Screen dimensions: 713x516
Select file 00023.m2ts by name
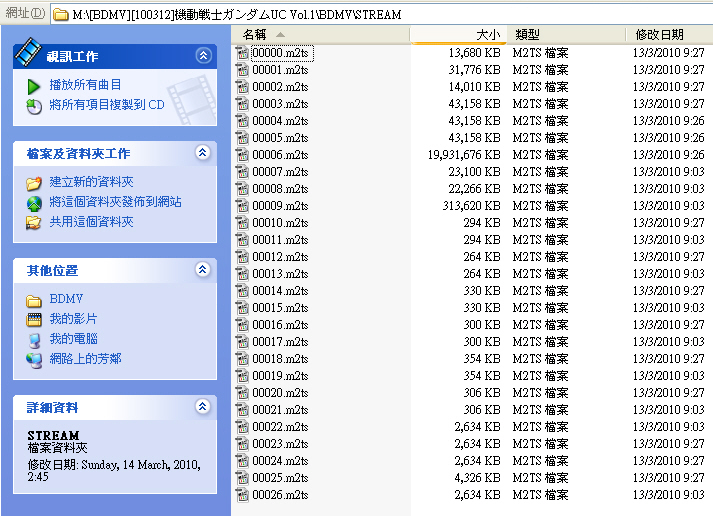point(280,444)
